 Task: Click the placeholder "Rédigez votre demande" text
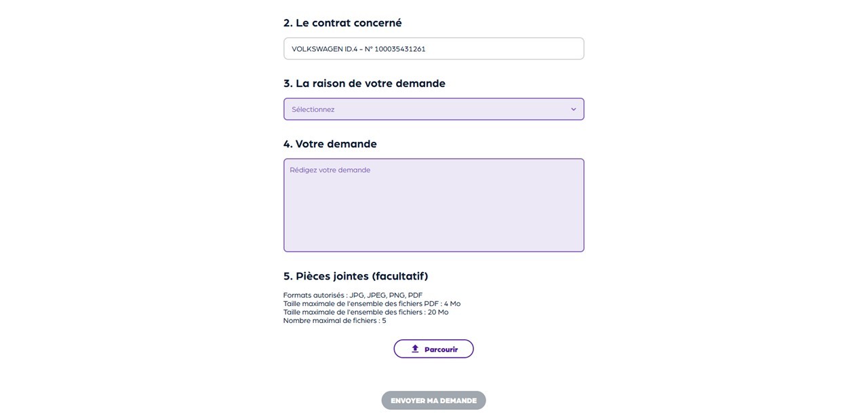pyautogui.click(x=330, y=170)
